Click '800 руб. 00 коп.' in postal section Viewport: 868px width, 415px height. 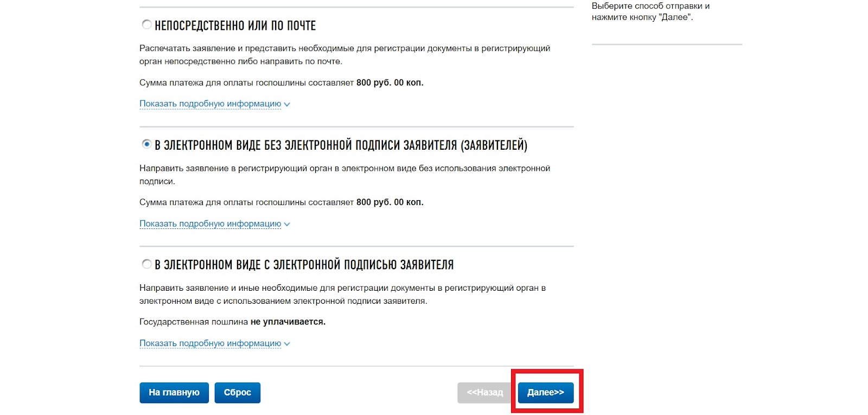pyautogui.click(x=390, y=82)
